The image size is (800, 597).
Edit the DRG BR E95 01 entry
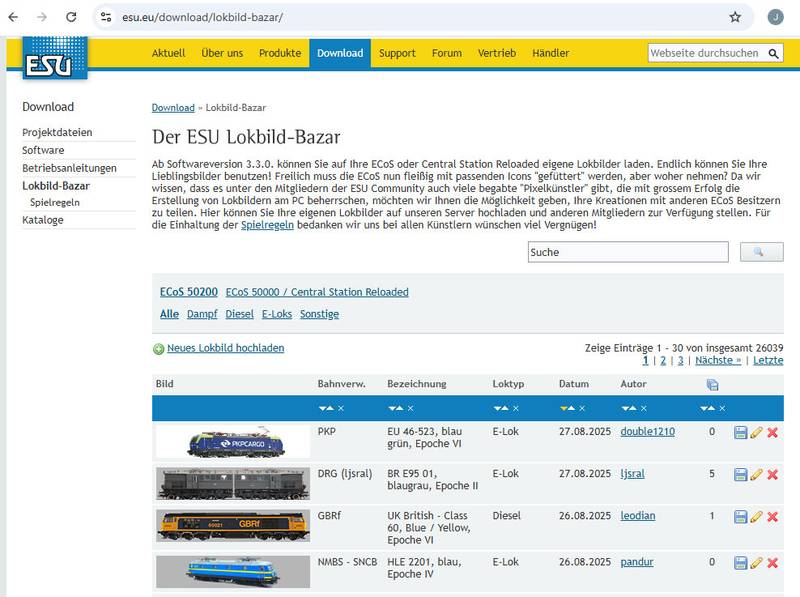tap(757, 475)
